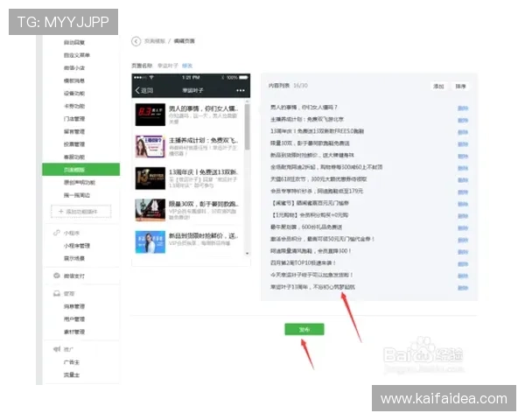The height and width of the screenshot is (420, 525).
Task: Delete the last '幸运叶子13周年' row via 删除
Action: tap(463, 288)
